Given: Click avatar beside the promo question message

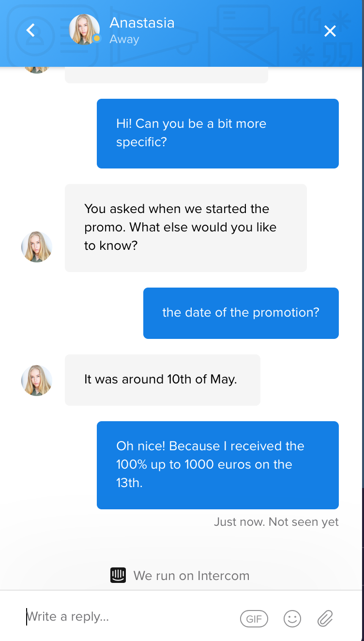Looking at the screenshot, I should (37, 247).
